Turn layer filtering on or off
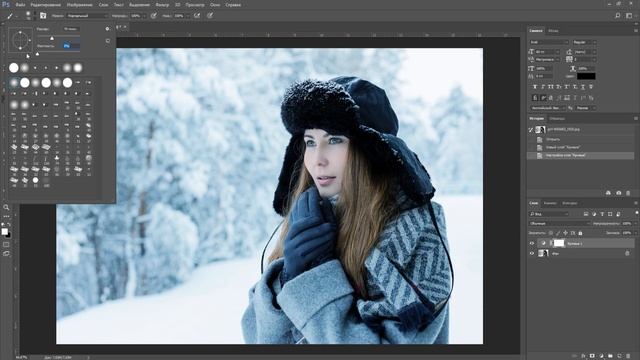Screen dimensions: 640x360 [637, 213]
